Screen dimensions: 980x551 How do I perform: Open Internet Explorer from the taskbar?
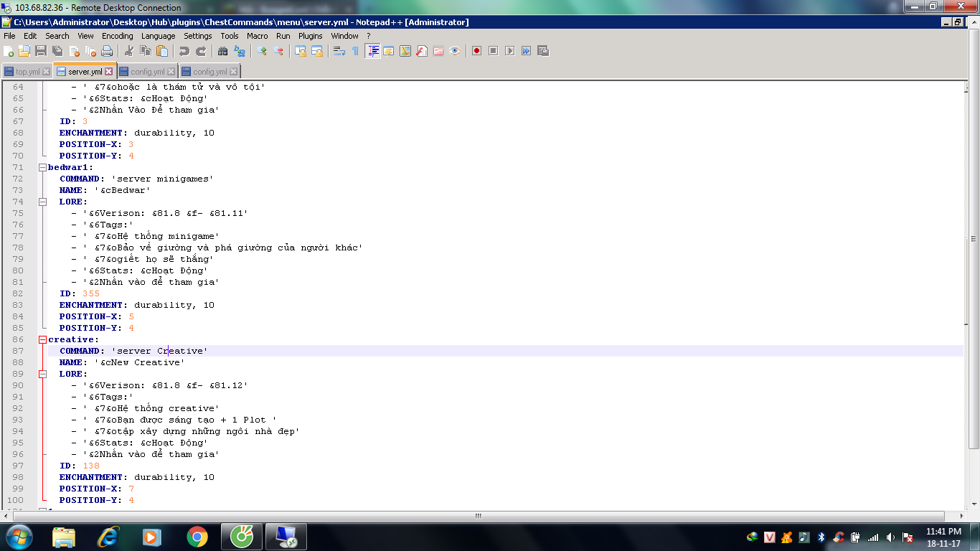[108, 537]
